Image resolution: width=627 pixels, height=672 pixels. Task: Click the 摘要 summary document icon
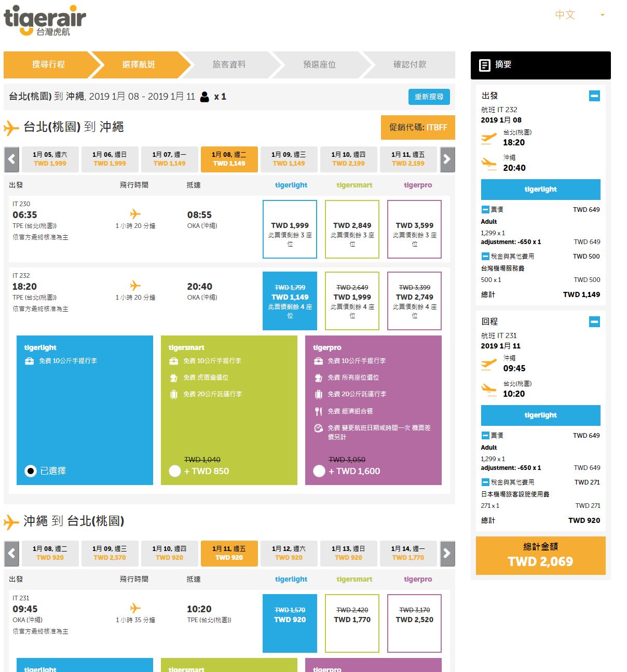pyautogui.click(x=485, y=65)
